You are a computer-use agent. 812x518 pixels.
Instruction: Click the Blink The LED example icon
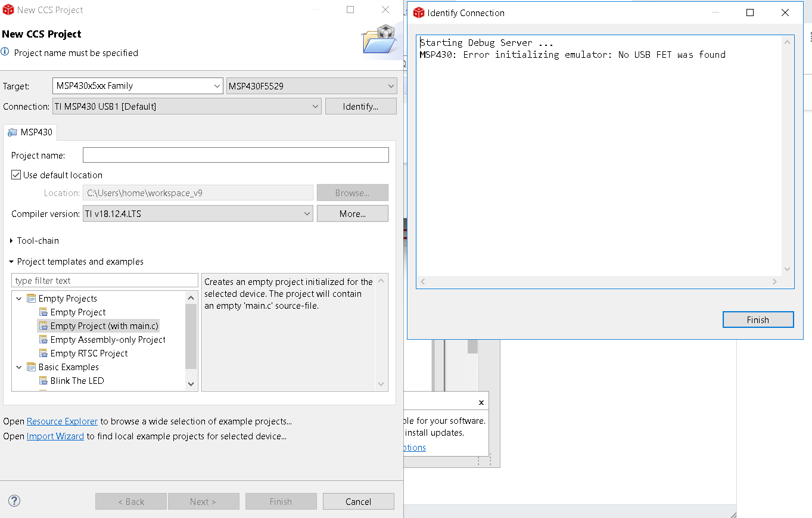pyautogui.click(x=43, y=381)
